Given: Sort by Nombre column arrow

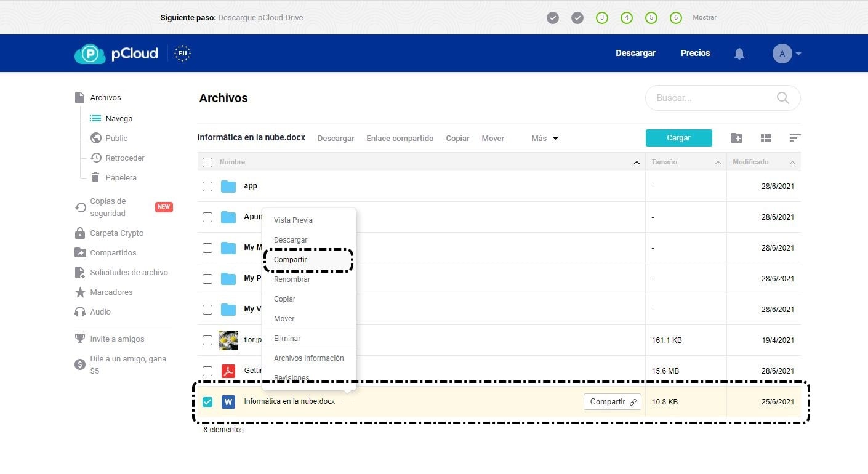Looking at the screenshot, I should pos(637,163).
